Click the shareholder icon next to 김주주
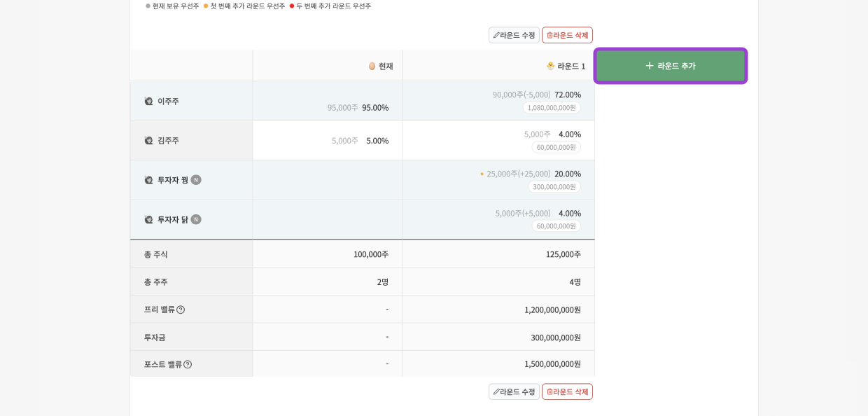This screenshot has height=416, width=868. (148, 140)
